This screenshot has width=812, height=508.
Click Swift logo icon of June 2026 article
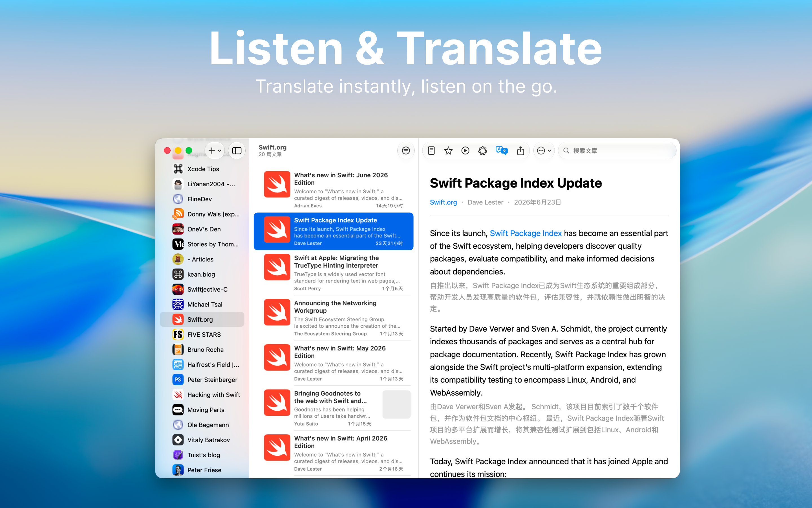coord(277,184)
